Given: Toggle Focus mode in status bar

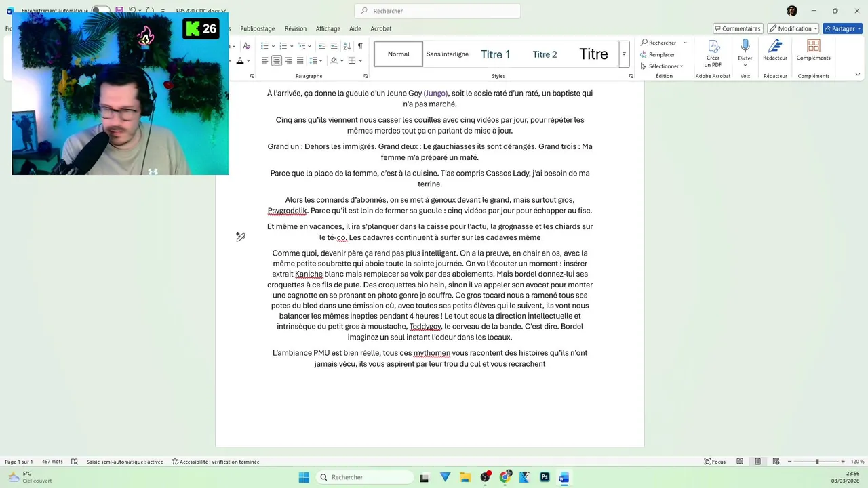Looking at the screenshot, I should coord(715,462).
